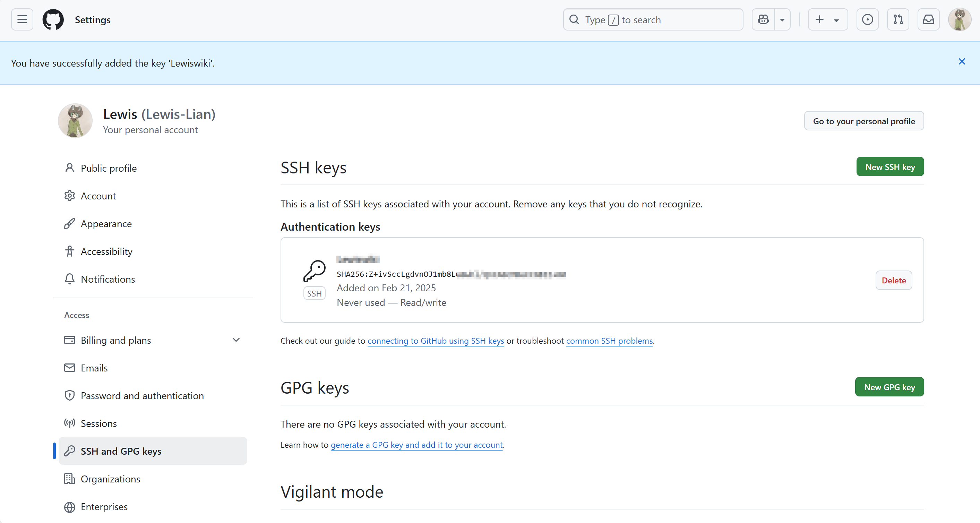Screen dimensions: 980x523
Task: Click the envelope icon beside Emails
Action: (x=69, y=367)
